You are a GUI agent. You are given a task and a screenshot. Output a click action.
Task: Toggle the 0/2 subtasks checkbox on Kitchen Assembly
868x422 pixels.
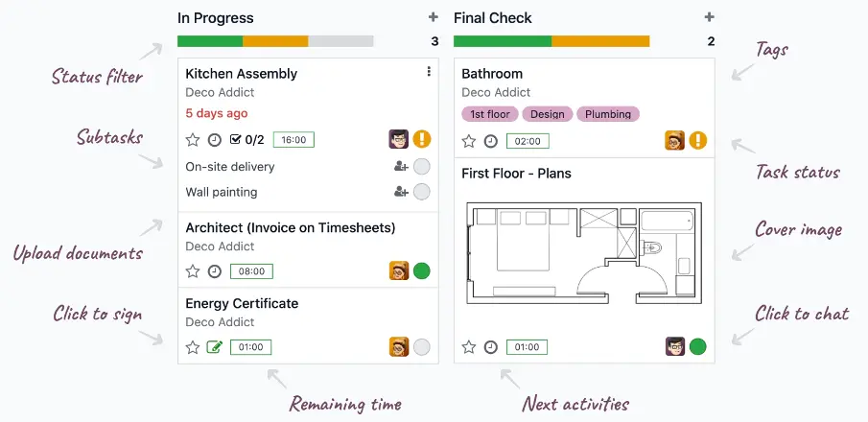246,140
